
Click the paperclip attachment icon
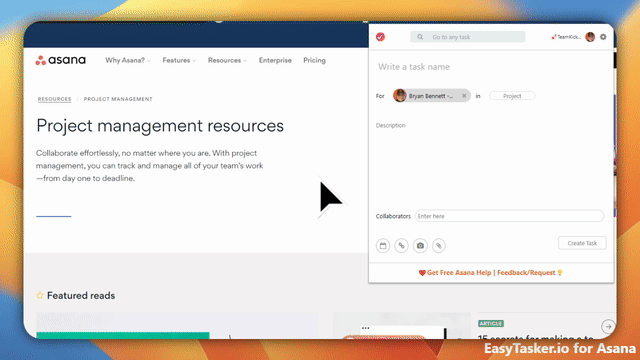(x=439, y=245)
